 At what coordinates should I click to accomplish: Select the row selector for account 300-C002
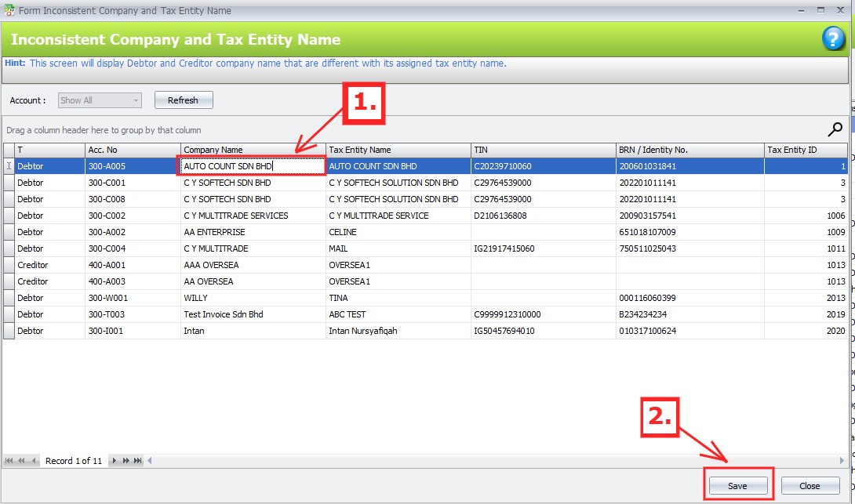click(x=9, y=216)
